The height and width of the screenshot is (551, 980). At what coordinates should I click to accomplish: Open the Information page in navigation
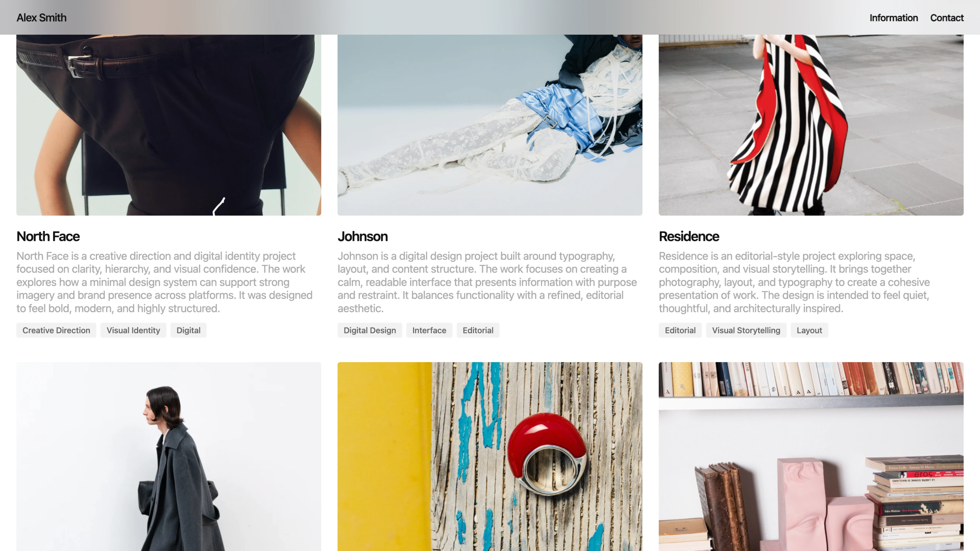[893, 18]
